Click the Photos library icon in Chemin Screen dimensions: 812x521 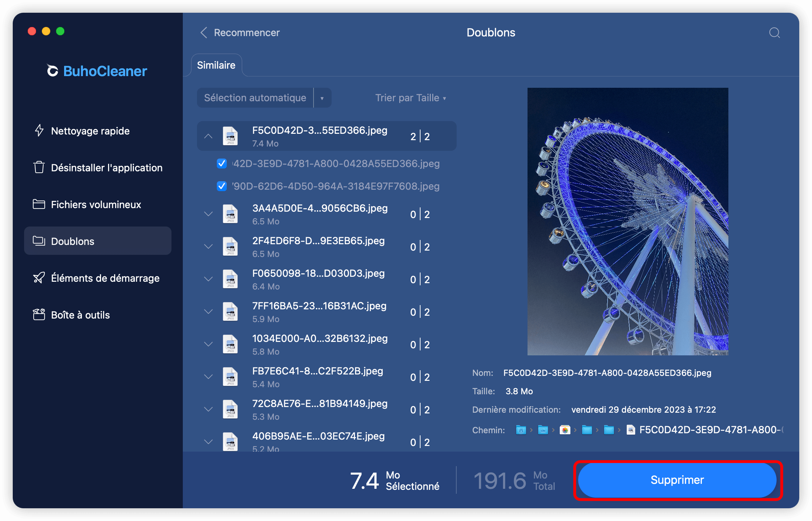565,430
